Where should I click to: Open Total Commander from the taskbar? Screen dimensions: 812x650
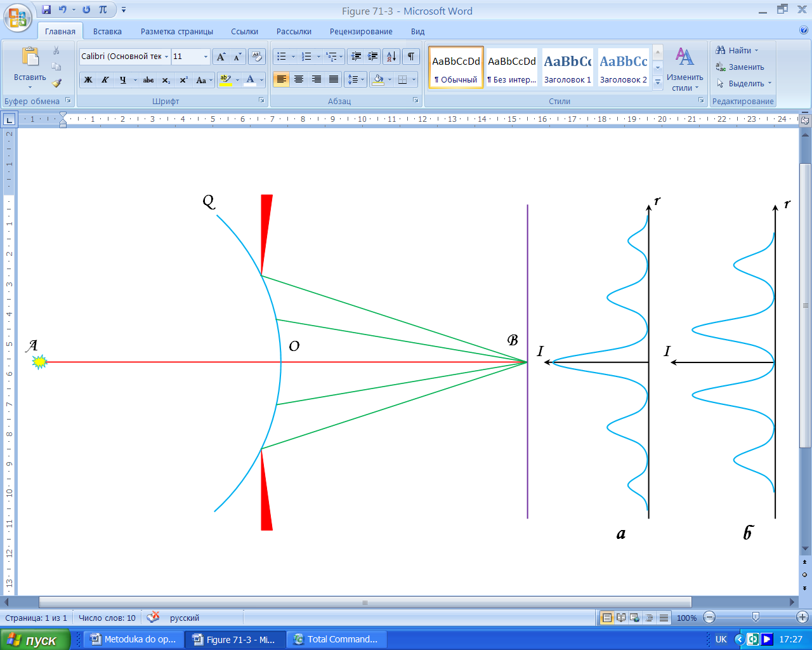click(x=336, y=639)
